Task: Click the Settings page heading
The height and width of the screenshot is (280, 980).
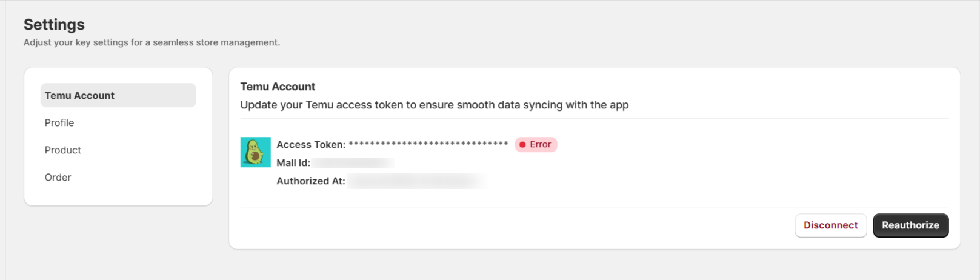Action: coord(54,25)
